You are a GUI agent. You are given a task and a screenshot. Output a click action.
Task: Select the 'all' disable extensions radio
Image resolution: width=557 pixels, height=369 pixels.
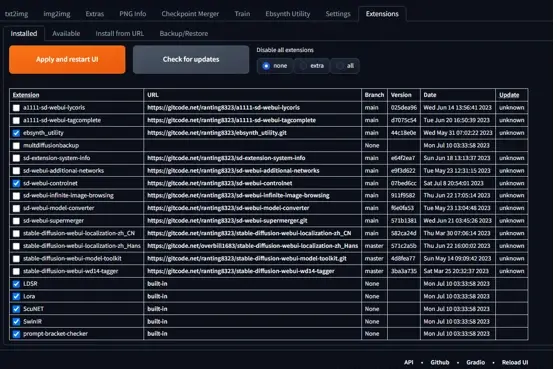(345, 66)
